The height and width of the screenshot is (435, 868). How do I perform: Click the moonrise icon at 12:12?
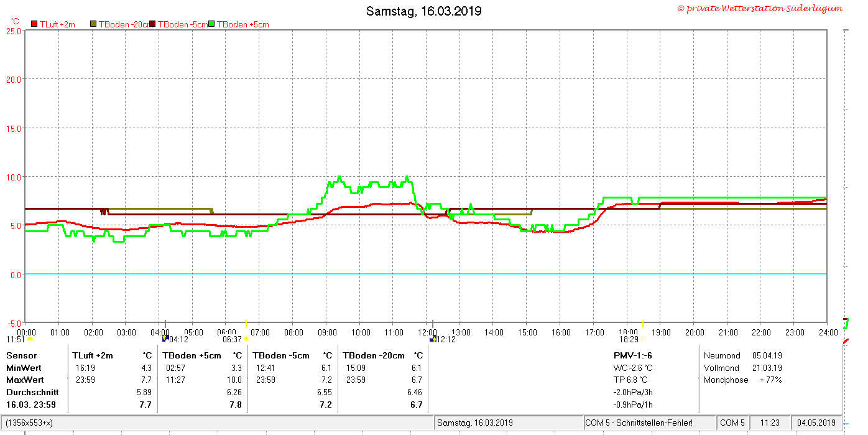click(x=433, y=339)
